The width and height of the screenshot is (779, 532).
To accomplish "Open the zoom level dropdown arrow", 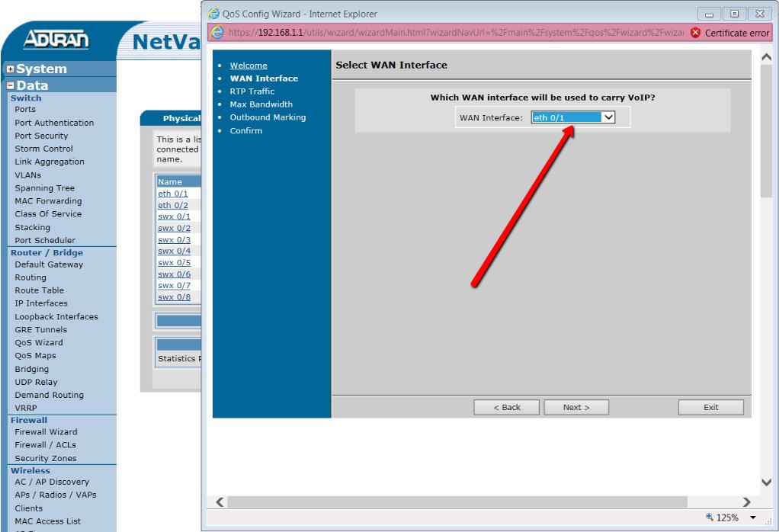I will (x=752, y=518).
